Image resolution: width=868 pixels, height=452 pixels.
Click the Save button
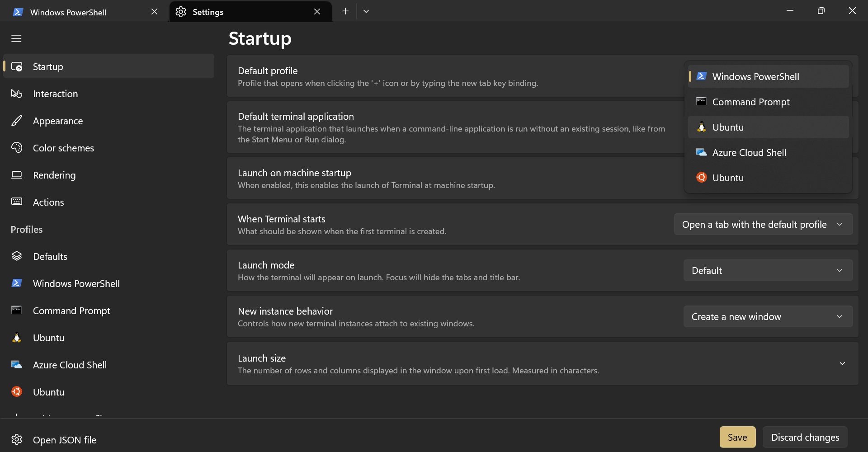[x=737, y=437]
